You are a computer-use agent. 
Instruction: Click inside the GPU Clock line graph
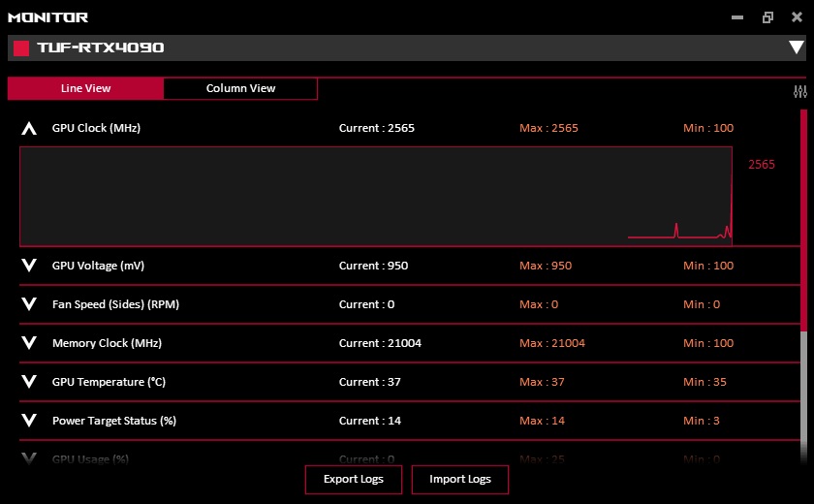376,196
